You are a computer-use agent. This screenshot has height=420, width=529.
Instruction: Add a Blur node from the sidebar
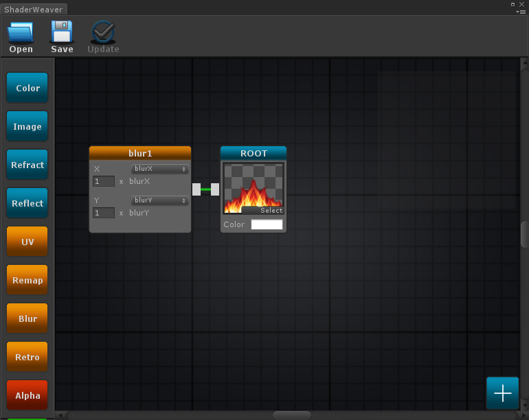pos(27,318)
